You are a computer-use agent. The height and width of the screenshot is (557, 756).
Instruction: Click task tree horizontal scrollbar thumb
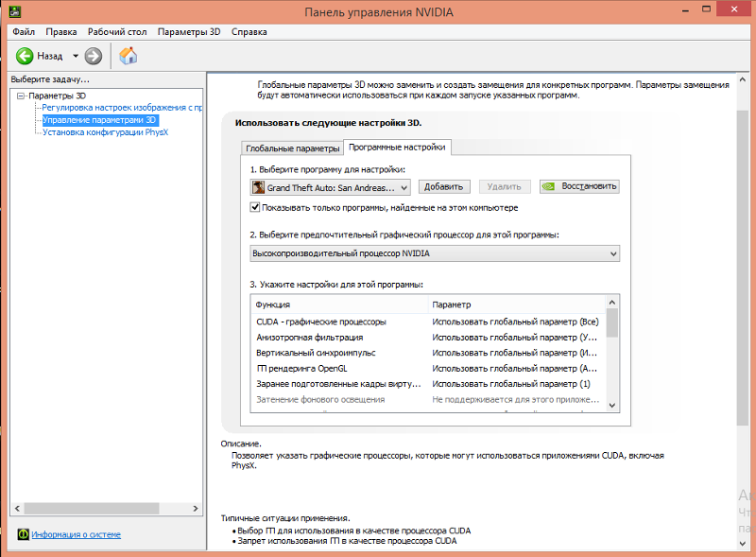point(92,508)
